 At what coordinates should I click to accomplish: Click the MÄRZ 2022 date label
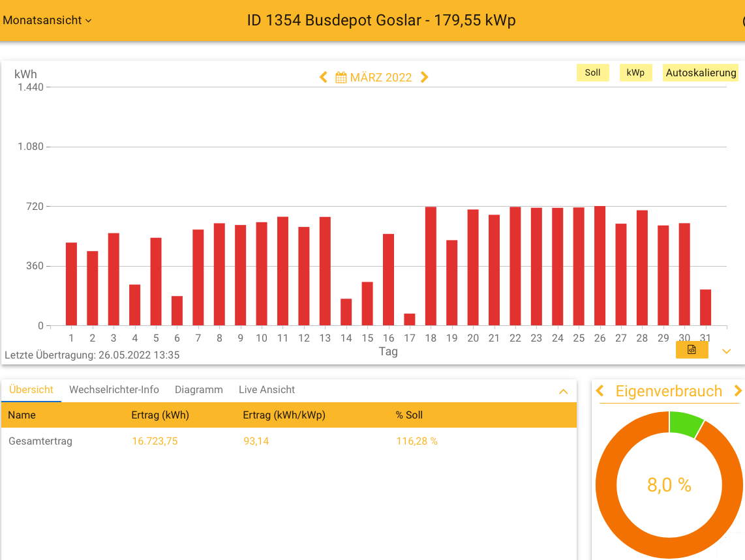(381, 78)
